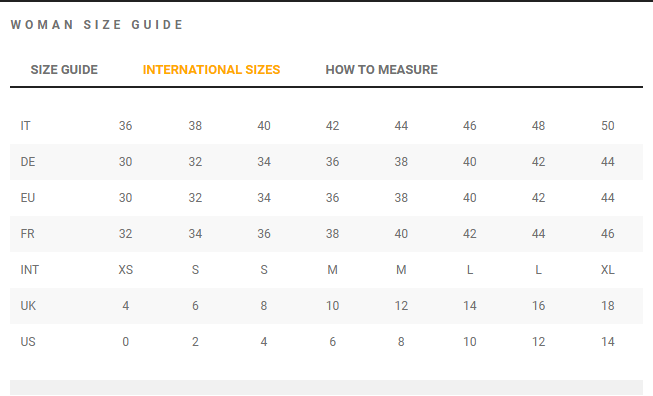Click the Woman Size Guide heading
The width and height of the screenshot is (653, 396).
click(97, 25)
